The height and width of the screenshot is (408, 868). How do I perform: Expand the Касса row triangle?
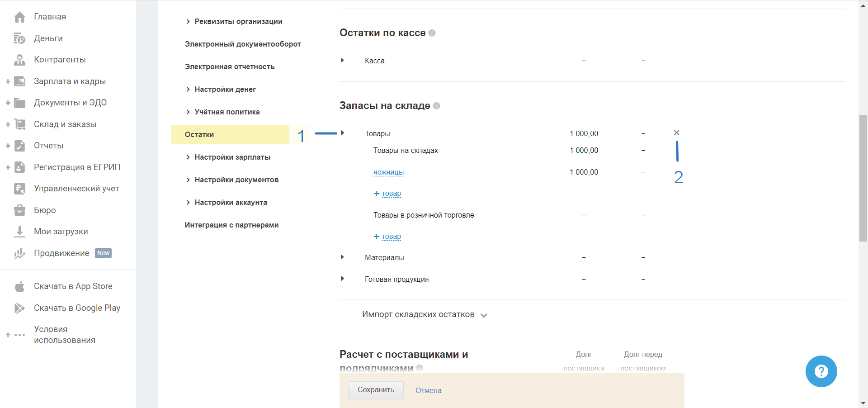point(342,60)
